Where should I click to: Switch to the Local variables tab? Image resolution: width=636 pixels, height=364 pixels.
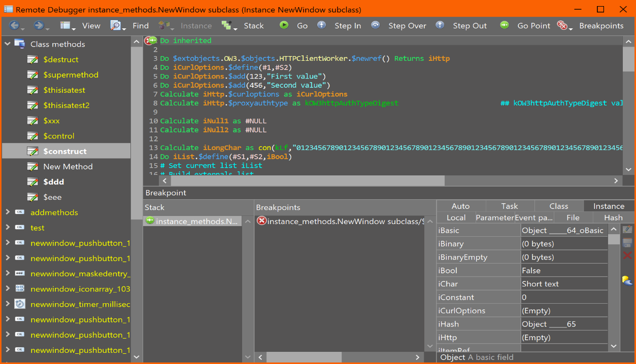456,217
